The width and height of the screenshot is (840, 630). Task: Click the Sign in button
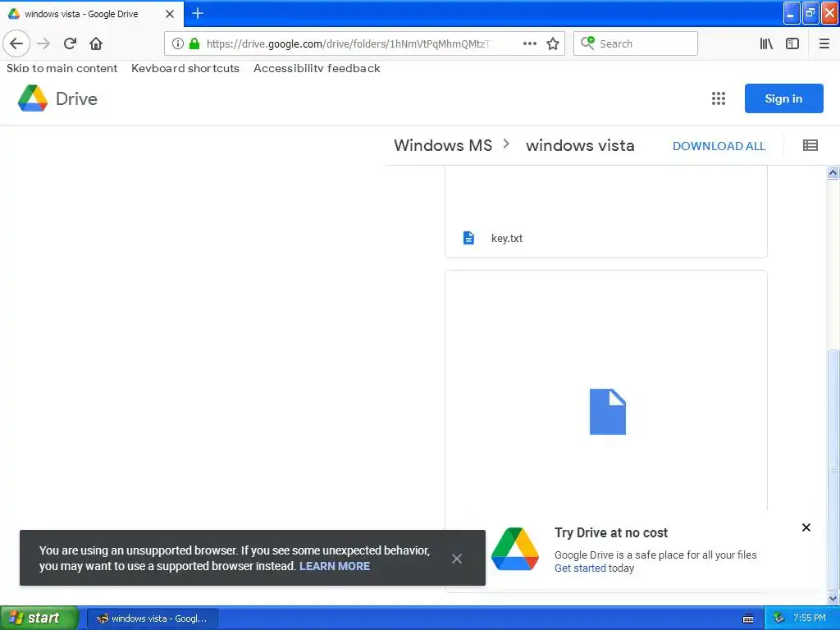point(783,98)
